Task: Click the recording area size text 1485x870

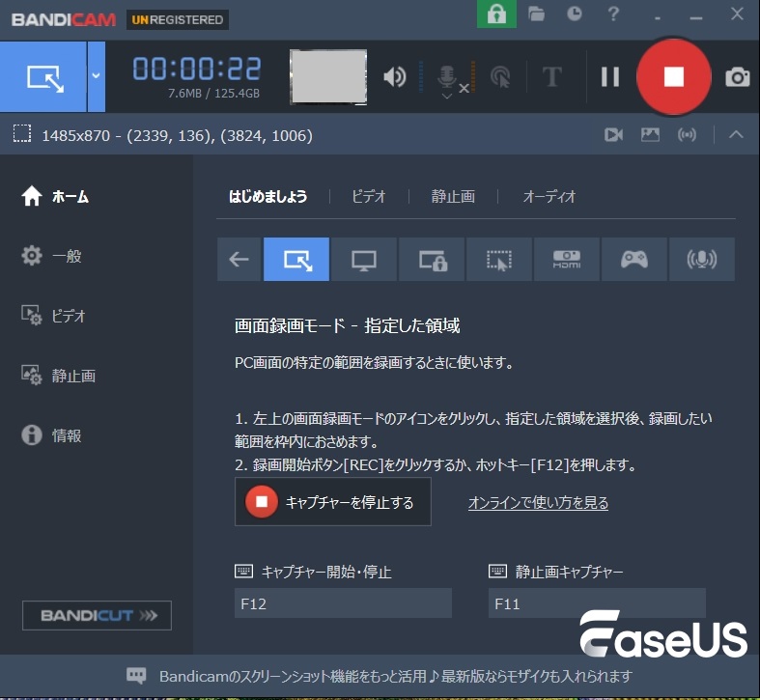Action: coord(75,136)
